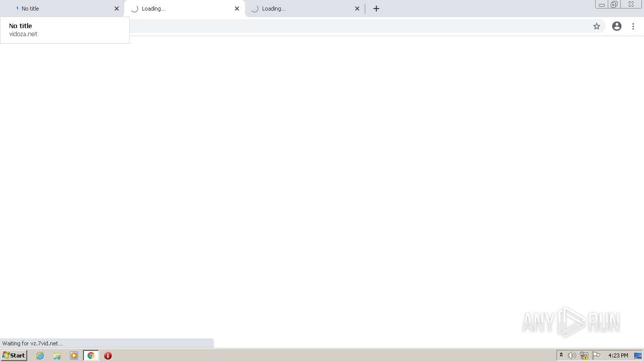644x362 pixels.
Task: Launch Internet Explorer from the taskbar
Action: pos(40,355)
